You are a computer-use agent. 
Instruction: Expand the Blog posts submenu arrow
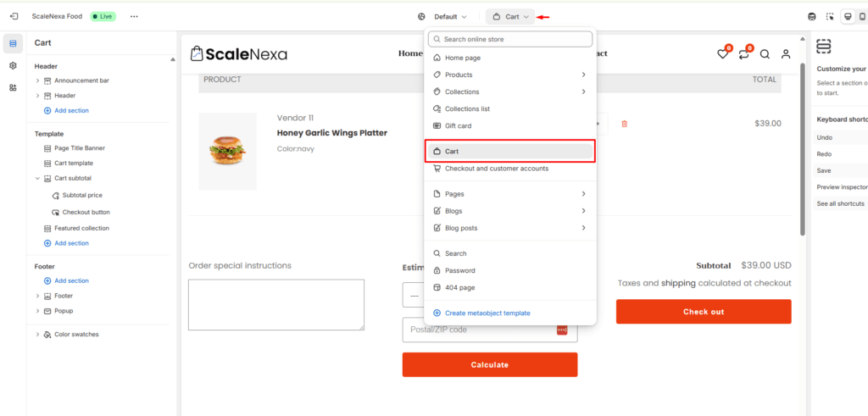coord(583,228)
